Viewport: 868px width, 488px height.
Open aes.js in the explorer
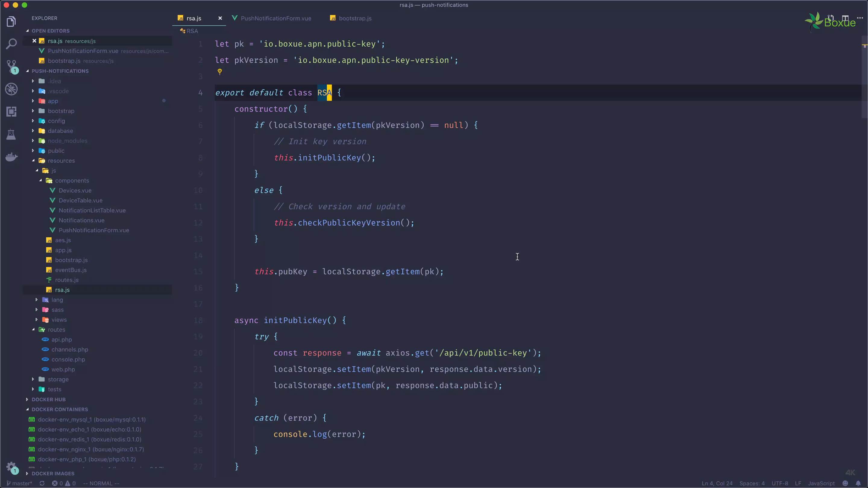(63, 240)
